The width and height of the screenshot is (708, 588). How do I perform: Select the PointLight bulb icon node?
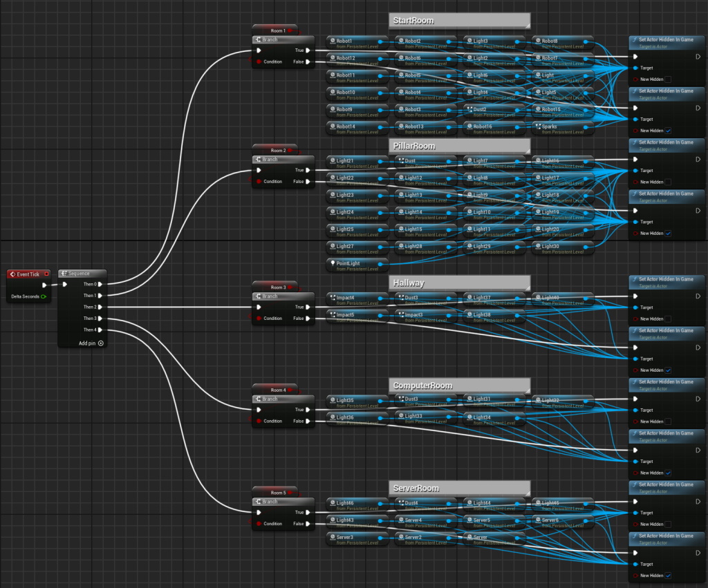click(332, 264)
